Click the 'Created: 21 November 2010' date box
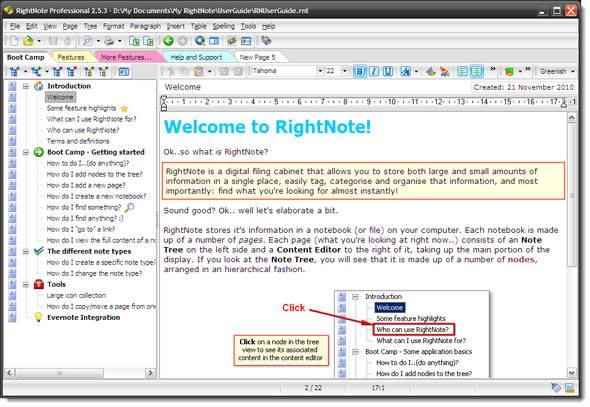Viewport: 590px width, 407px height. 523,87
